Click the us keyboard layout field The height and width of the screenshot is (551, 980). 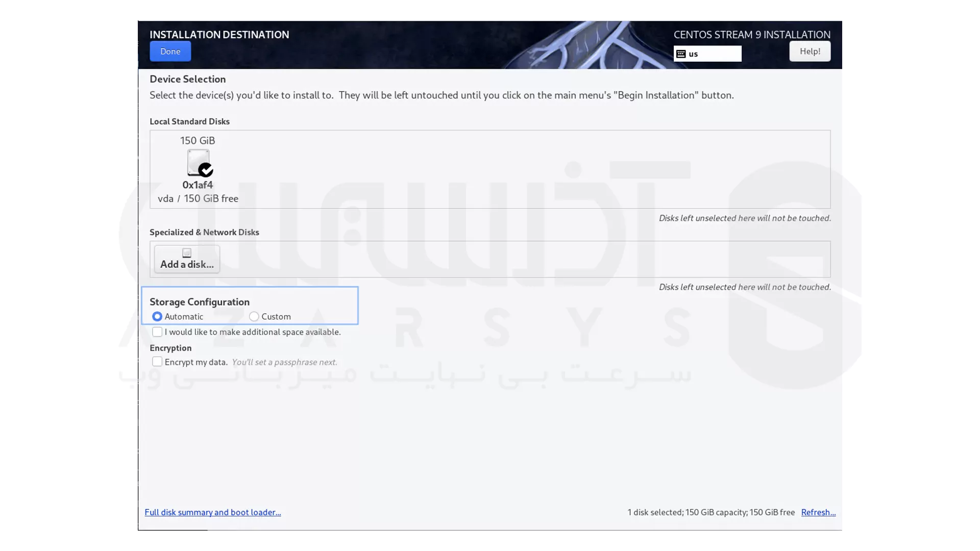tap(707, 54)
